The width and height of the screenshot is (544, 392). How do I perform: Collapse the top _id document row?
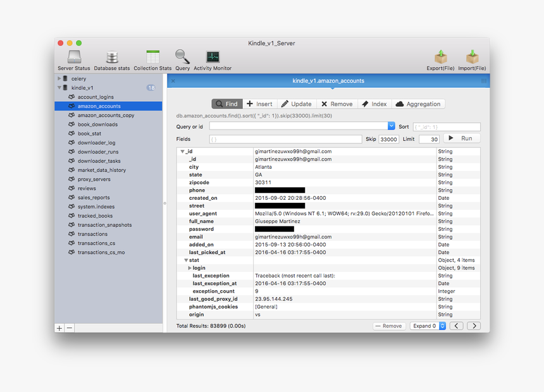tap(182, 152)
